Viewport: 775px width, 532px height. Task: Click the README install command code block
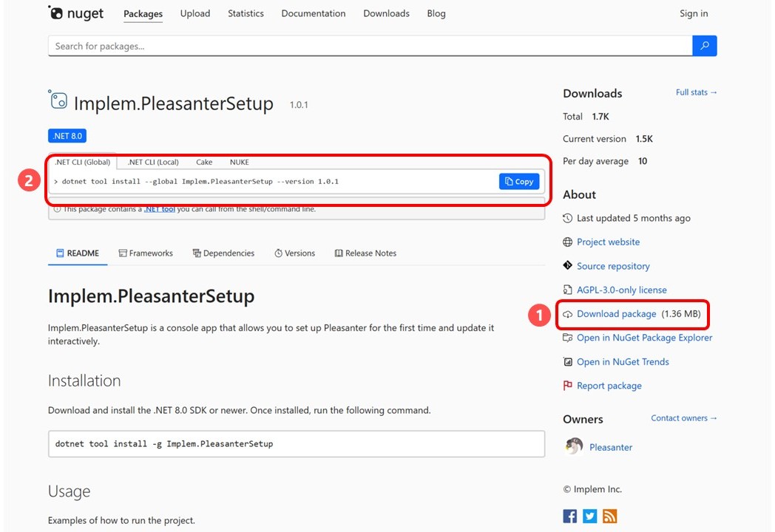[x=296, y=443]
